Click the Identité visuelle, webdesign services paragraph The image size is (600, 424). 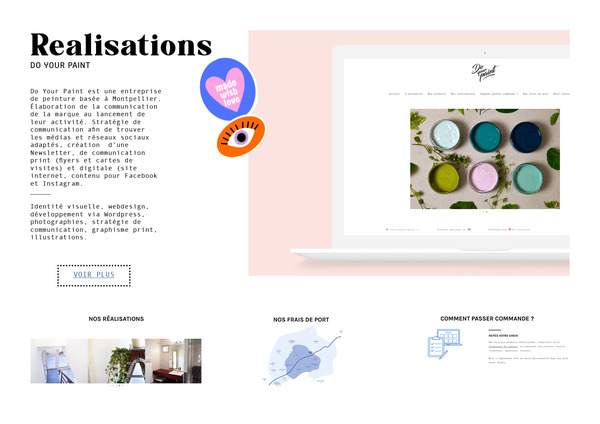point(94,222)
